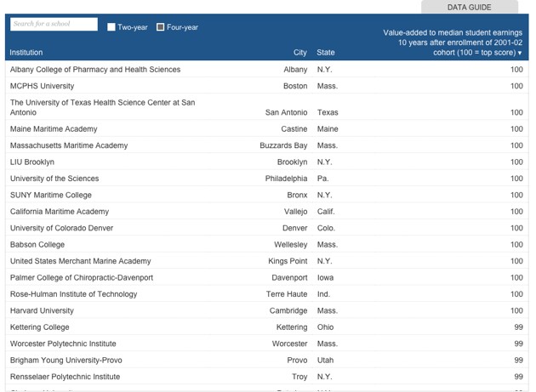Click the Castine city cell
The image size is (536, 392).
click(x=294, y=129)
